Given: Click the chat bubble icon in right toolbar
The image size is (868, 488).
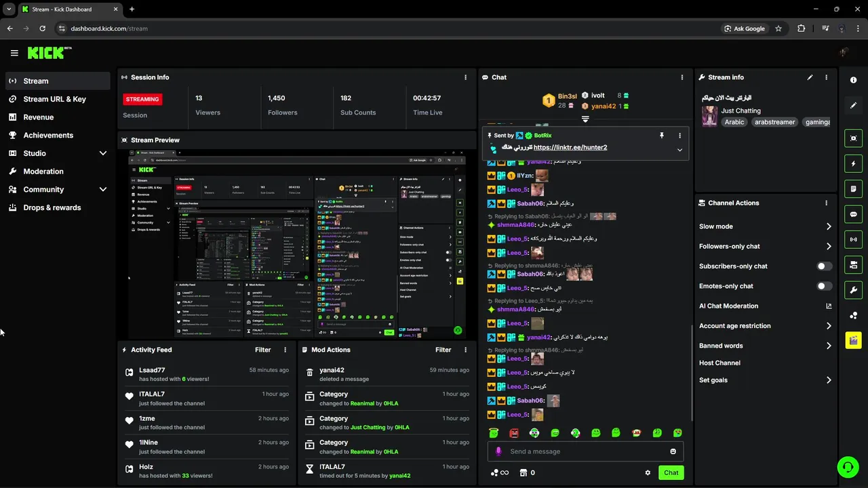Looking at the screenshot, I should pos(853,214).
